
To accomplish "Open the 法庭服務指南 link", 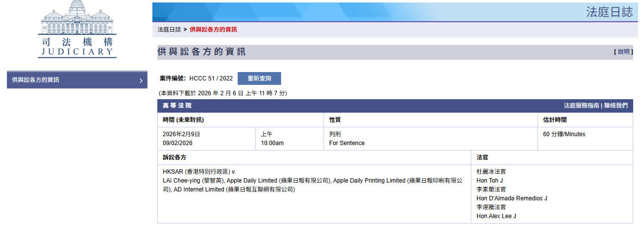I will [581, 106].
